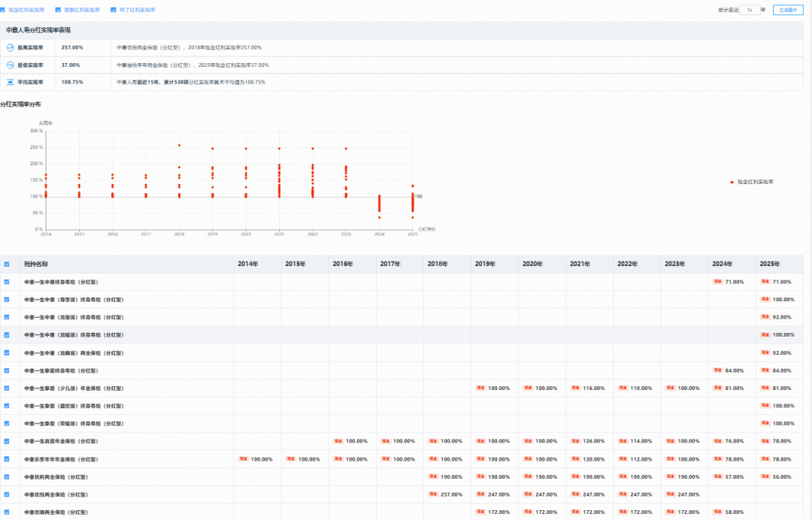
Task: Click the 平均实现率 average icon
Action: click(x=11, y=82)
